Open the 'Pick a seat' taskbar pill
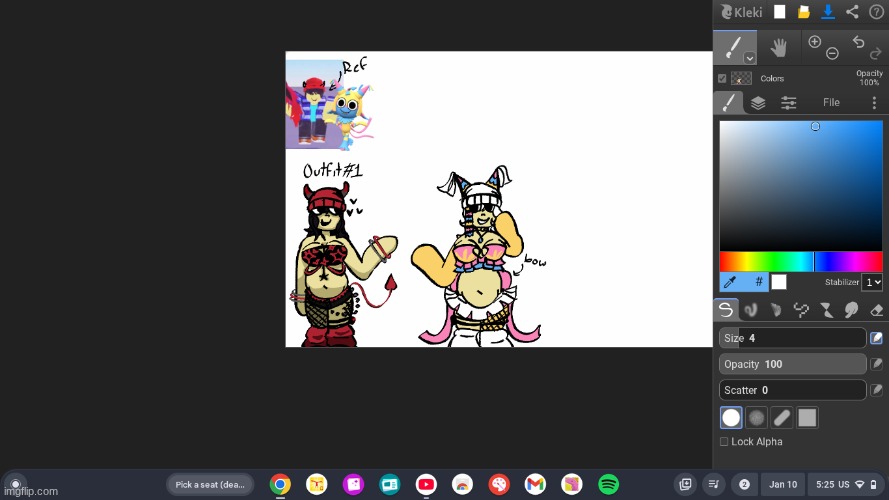Screen dimensions: 889x500 [x=210, y=485]
